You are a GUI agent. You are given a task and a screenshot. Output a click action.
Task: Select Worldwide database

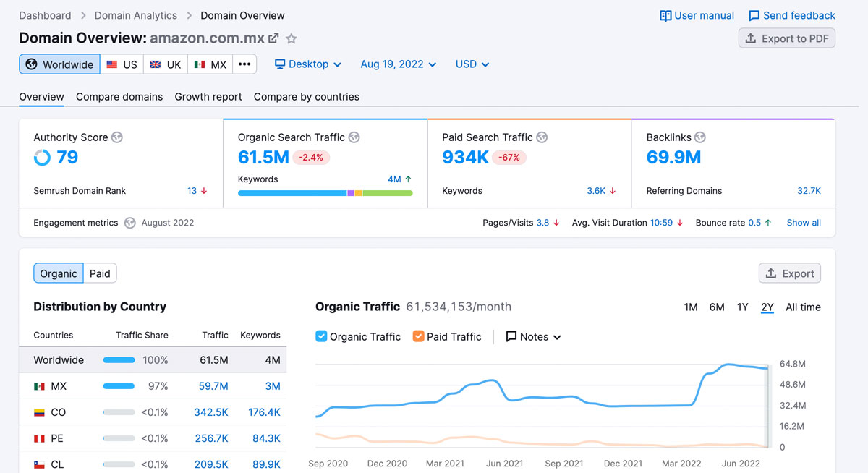click(x=59, y=64)
